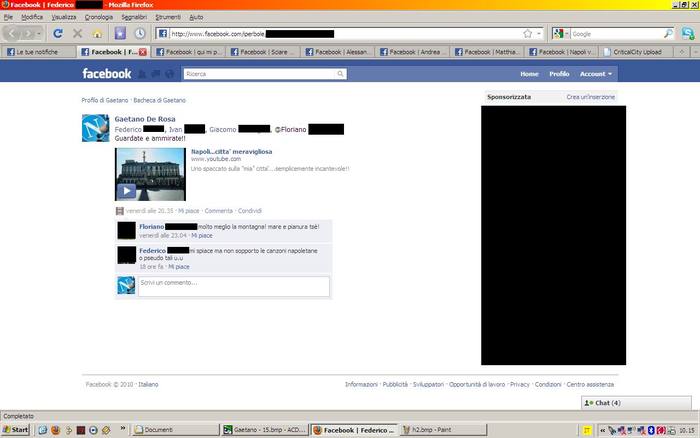Open the new tab button
The width and height of the screenshot is (700, 438).
pos(681,52)
